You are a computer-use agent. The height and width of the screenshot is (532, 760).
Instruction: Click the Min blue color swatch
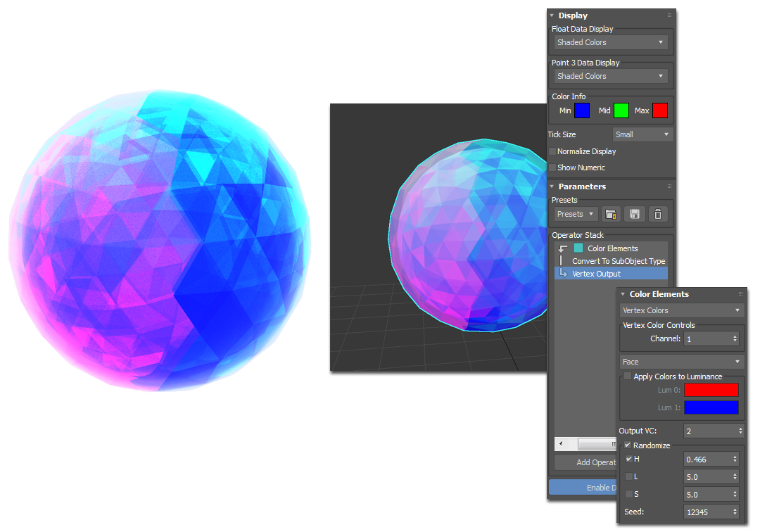(582, 110)
